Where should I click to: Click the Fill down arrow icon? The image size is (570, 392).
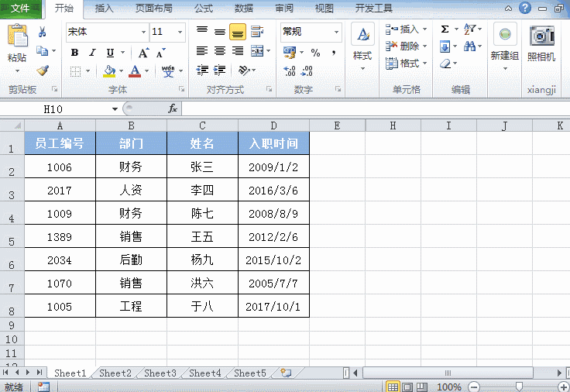pos(445,46)
